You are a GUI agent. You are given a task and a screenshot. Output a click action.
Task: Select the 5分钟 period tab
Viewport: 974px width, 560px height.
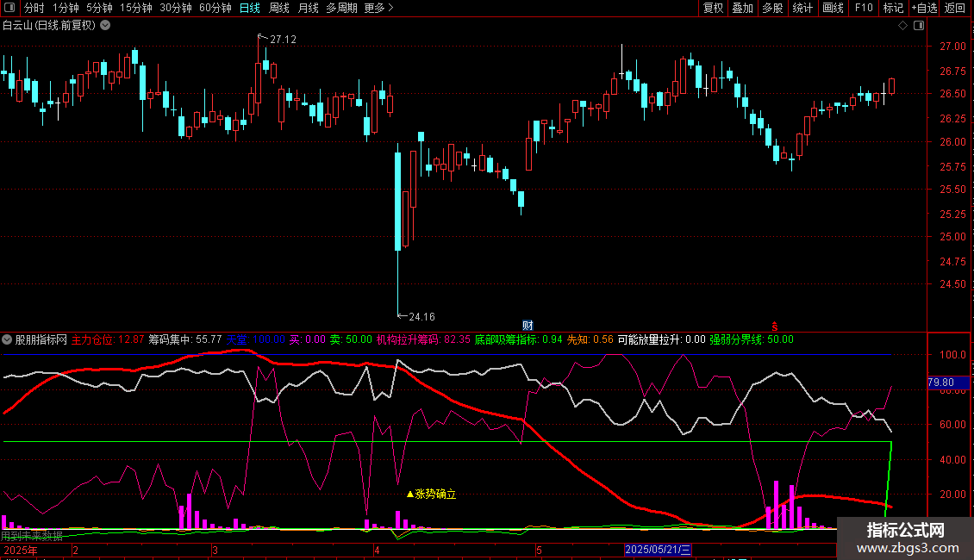(x=99, y=8)
